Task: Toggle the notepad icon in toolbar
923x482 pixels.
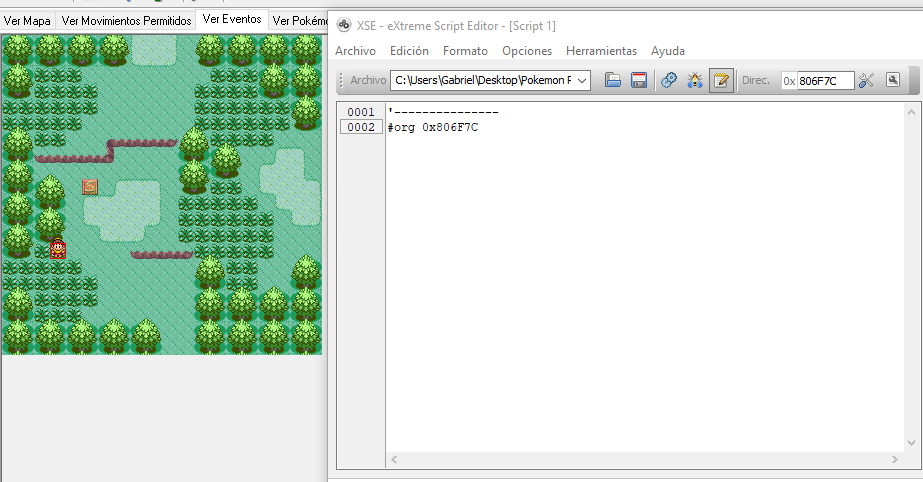Action: click(x=721, y=80)
